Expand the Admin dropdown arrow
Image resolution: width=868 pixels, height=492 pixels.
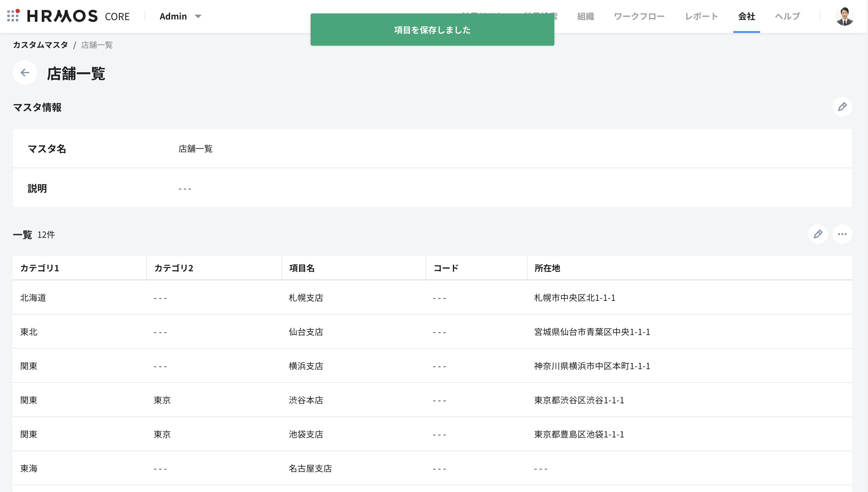pos(198,16)
